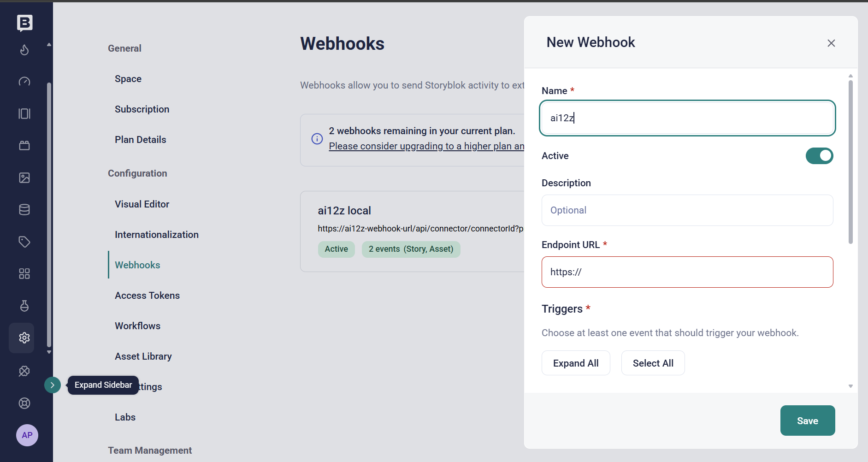This screenshot has height=462, width=868.
Task: Click the 2 events badge
Action: pos(411,249)
